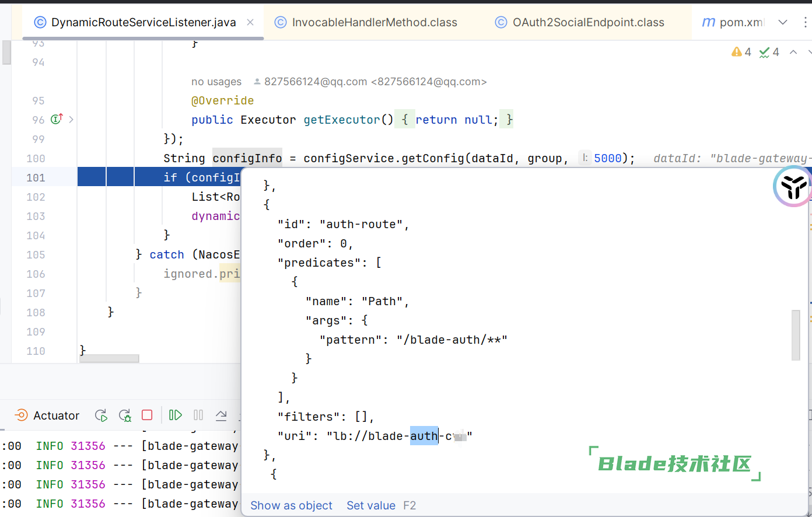The width and height of the screenshot is (812, 517).
Task: Click the "name": "Path" line
Action: pos(358,301)
